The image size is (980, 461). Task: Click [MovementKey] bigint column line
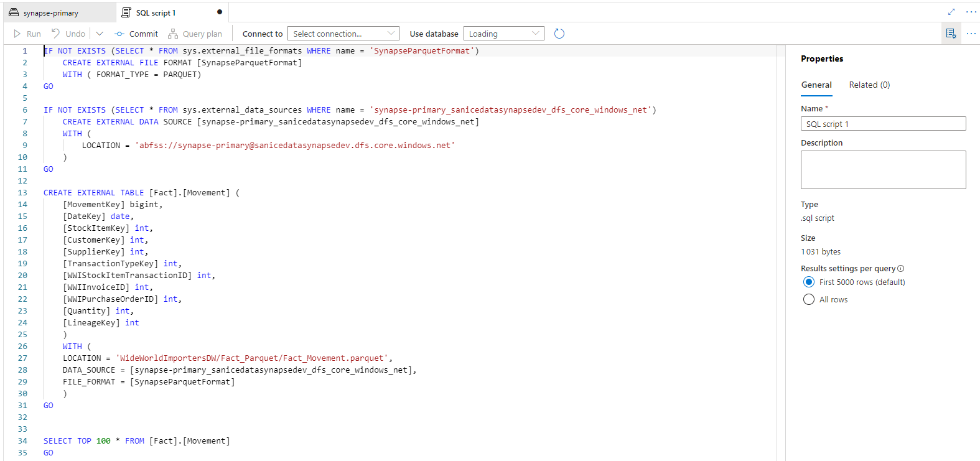[113, 204]
